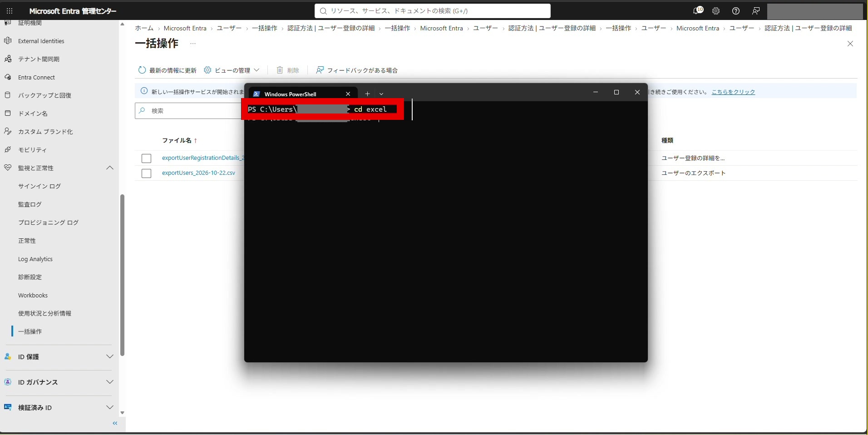Close the Windows PowerShell tab X

click(348, 94)
